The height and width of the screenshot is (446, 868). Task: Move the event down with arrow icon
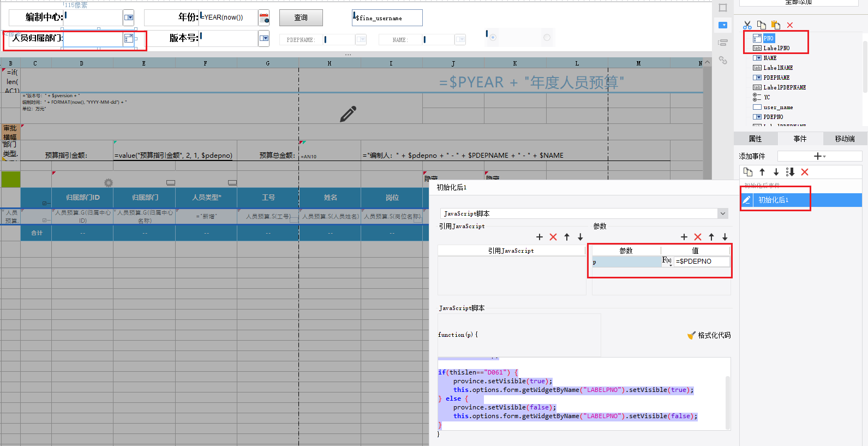pos(776,172)
